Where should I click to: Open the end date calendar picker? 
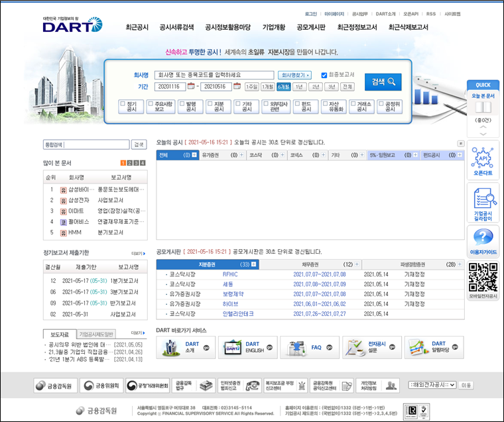[x=237, y=86]
